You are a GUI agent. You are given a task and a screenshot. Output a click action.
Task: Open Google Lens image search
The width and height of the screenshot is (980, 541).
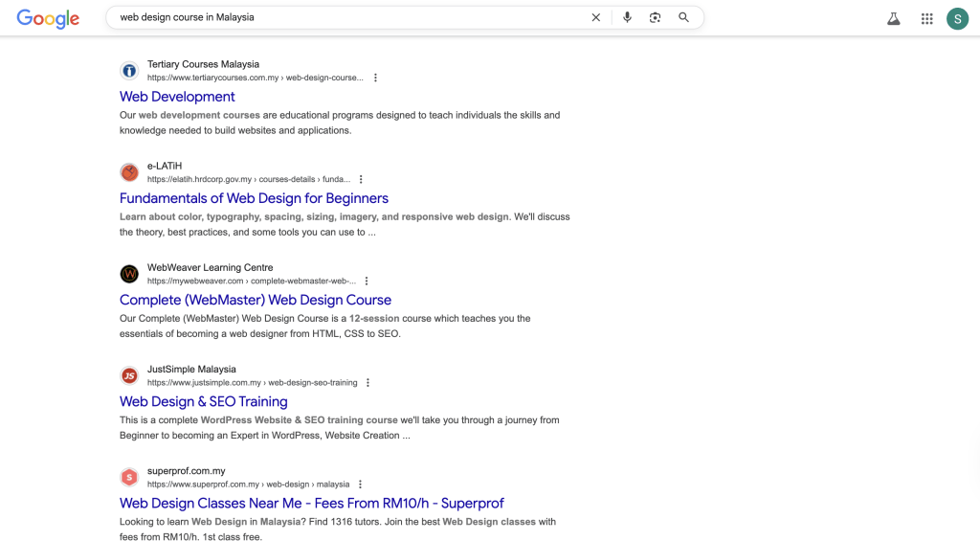pos(655,17)
